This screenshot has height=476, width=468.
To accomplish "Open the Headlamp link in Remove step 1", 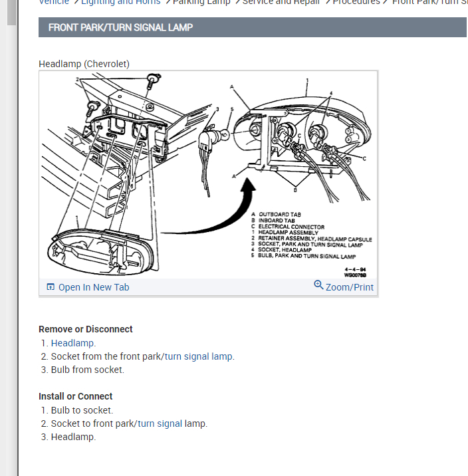I will pyautogui.click(x=72, y=343).
